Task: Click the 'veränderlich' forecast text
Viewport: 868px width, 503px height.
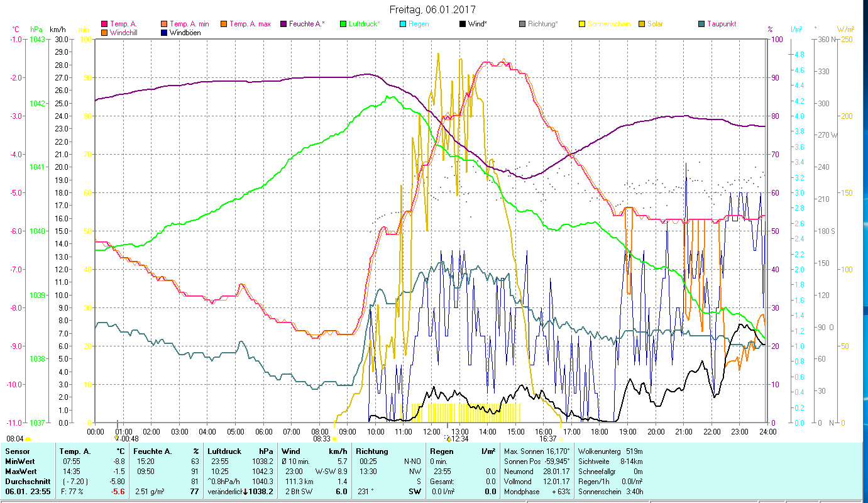Action: pyautogui.click(x=225, y=491)
